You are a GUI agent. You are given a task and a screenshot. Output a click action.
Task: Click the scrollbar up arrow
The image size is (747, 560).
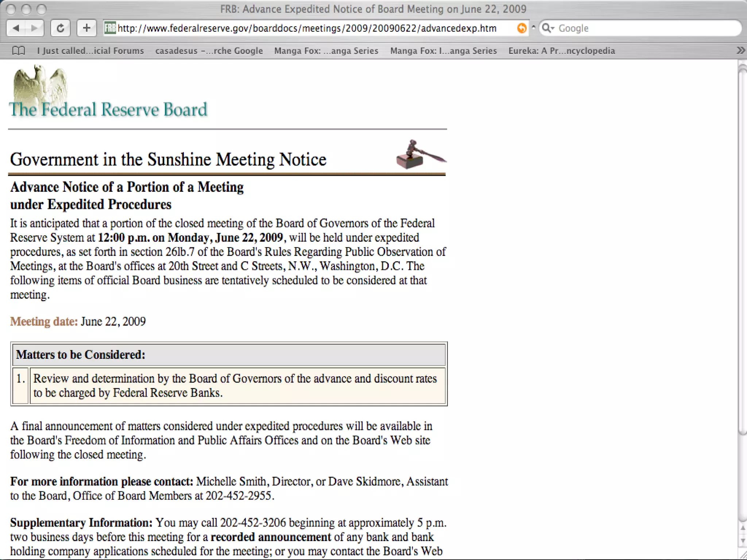pos(743,528)
